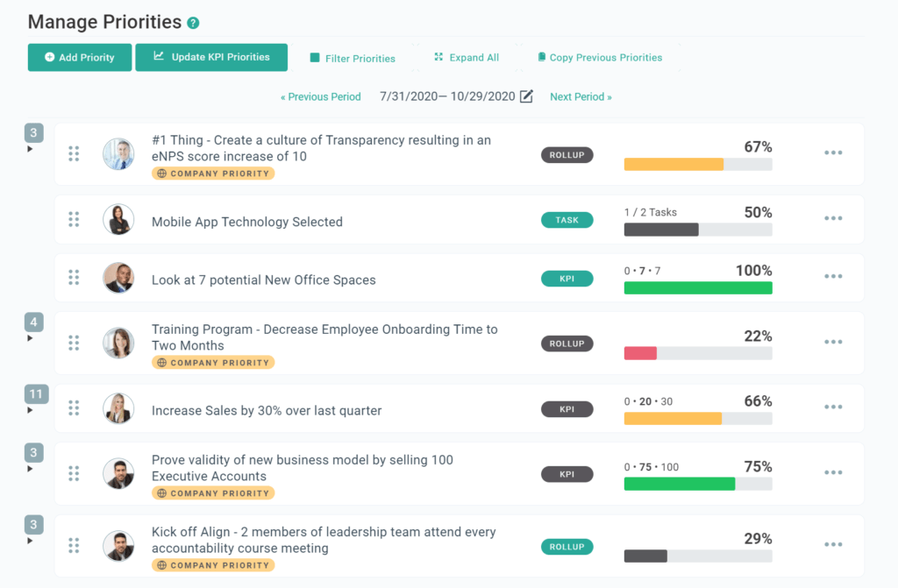Click the drag handle on Kick off Align priority
Screen dimensions: 898x588
pos(74,546)
